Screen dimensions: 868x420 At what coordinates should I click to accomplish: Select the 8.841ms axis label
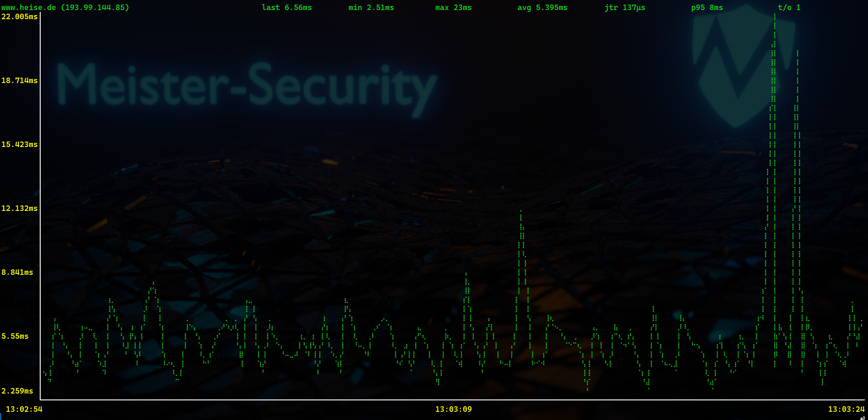pyautogui.click(x=17, y=273)
